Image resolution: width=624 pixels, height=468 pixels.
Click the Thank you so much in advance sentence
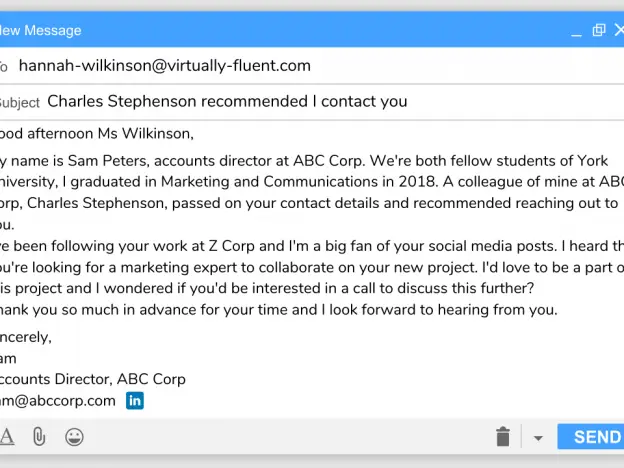(x=279, y=310)
